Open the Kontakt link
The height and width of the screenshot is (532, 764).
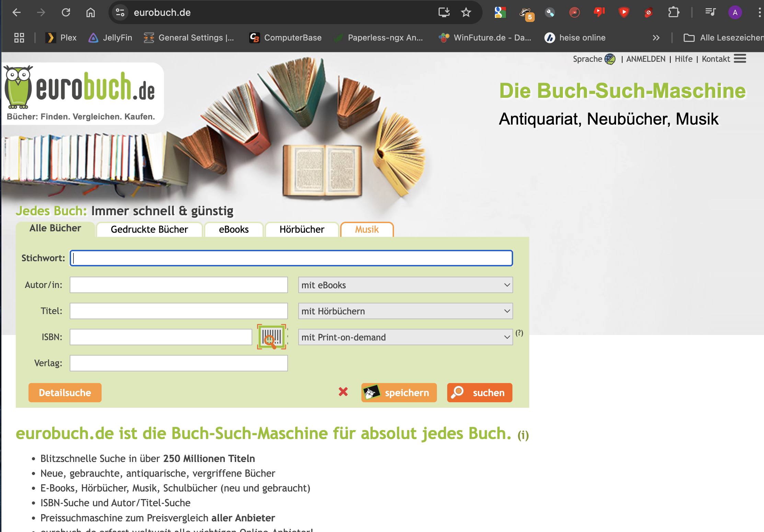(x=716, y=59)
